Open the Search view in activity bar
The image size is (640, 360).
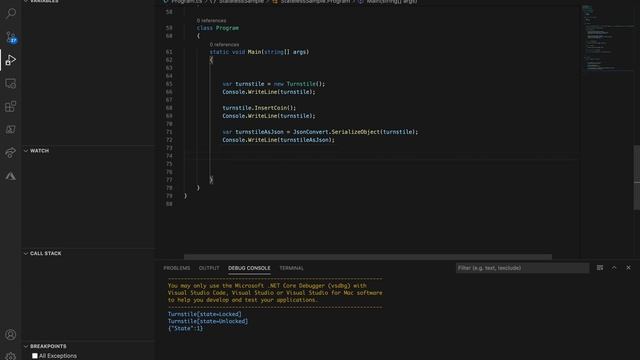(x=11, y=13)
